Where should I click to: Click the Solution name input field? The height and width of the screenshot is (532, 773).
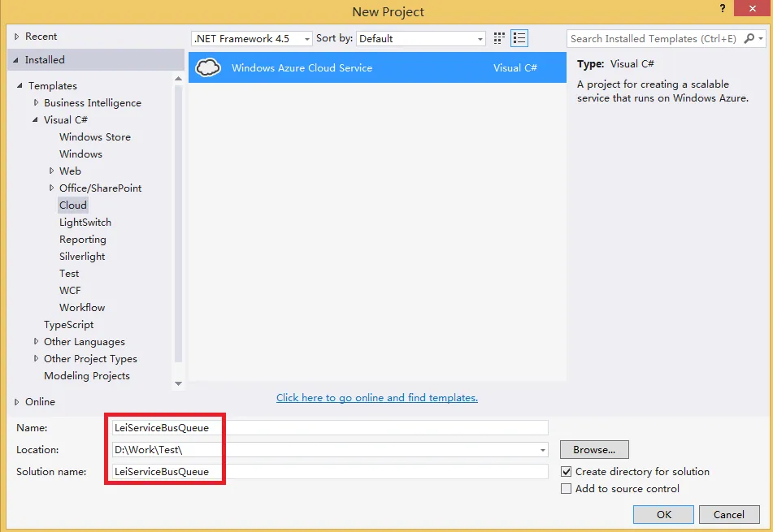(x=330, y=471)
